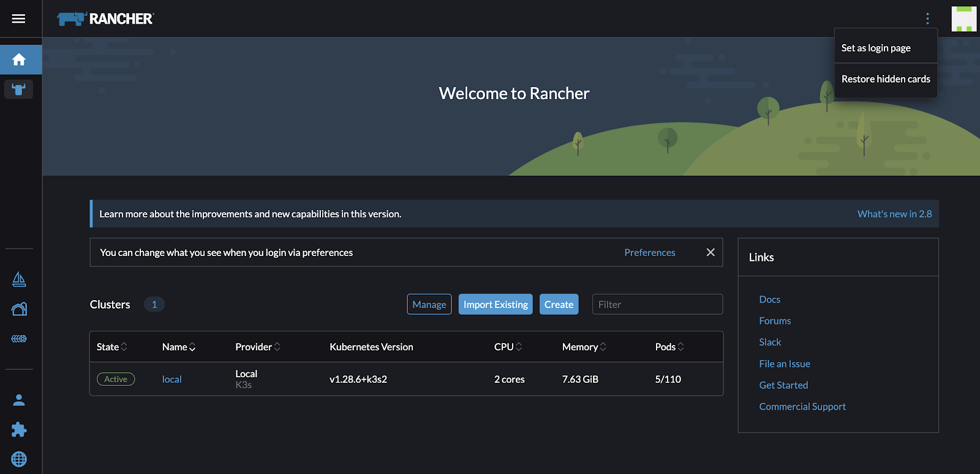Choose Restore hidden cards
The height and width of the screenshot is (474, 980).
click(x=886, y=79)
